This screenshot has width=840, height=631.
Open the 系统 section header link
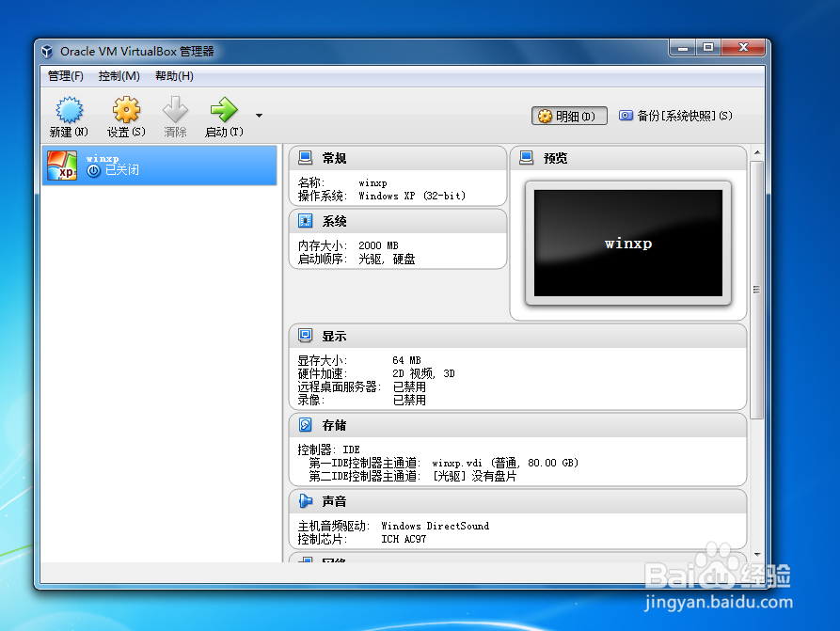pos(334,221)
